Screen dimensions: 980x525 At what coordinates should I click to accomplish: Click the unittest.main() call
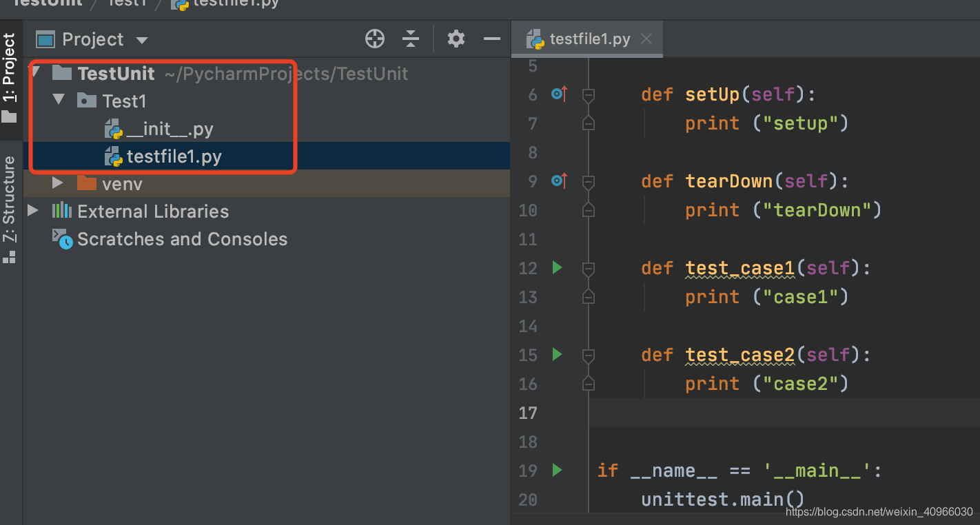(723, 500)
